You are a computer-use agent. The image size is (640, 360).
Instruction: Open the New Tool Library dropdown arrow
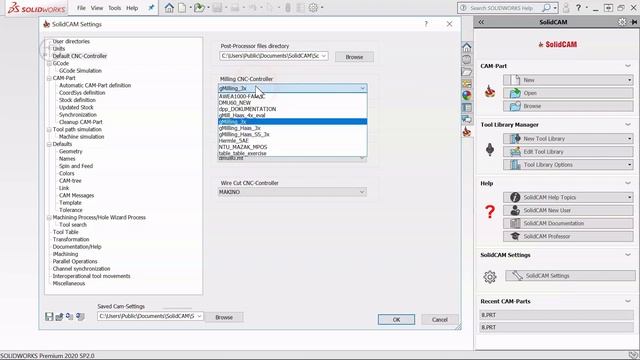(x=629, y=139)
